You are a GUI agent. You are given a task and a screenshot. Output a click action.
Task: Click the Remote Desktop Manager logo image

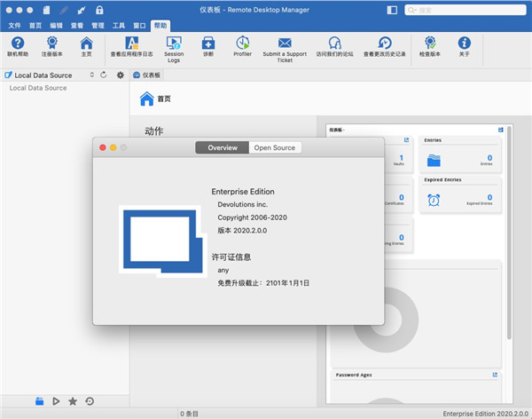(163, 241)
